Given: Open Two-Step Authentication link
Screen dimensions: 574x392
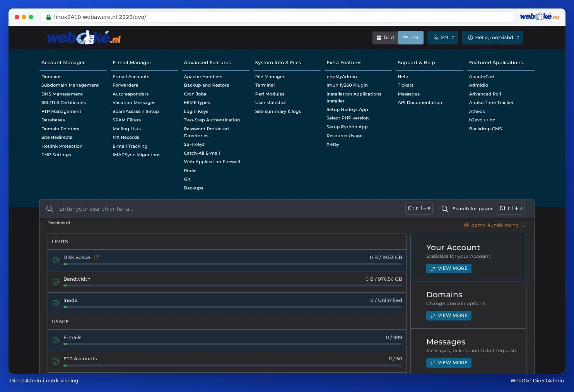Looking at the screenshot, I should [212, 120].
